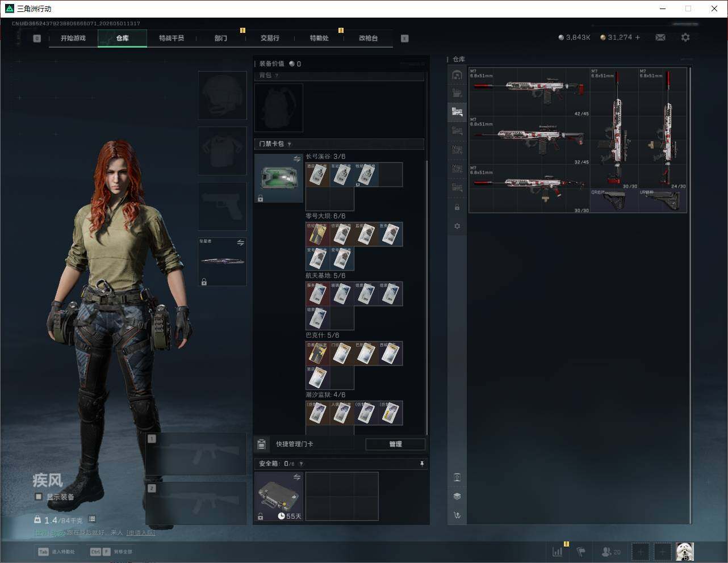This screenshot has height=563, width=728.
Task: Open weight details list icon
Action: pos(92,519)
